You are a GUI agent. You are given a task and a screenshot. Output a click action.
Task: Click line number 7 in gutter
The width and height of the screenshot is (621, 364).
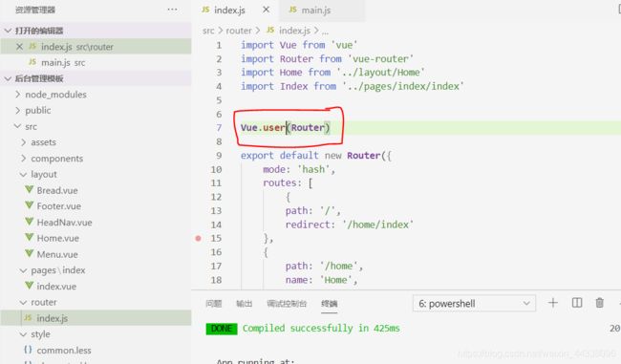click(x=219, y=128)
